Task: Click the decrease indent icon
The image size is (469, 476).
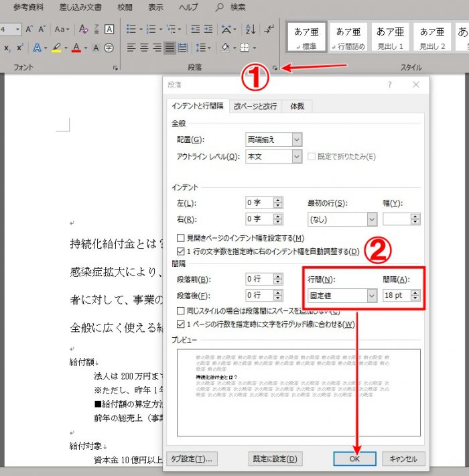Action: coord(196,29)
